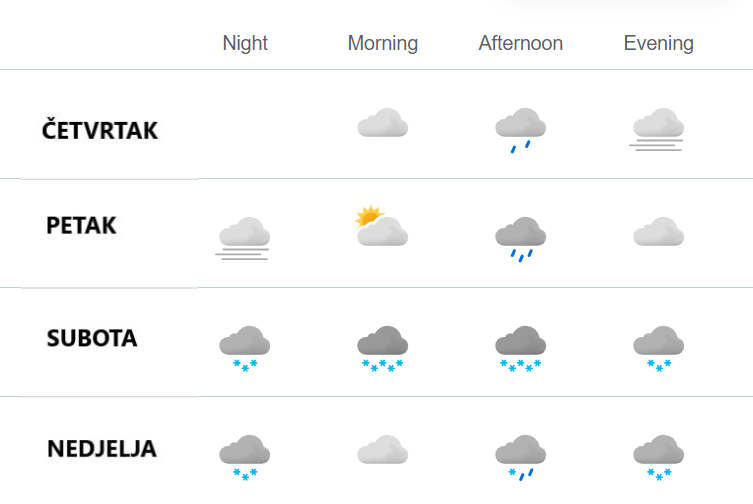Click the Četvrtak evening fog icon
Viewport: 753px width, 504px height.
[657, 130]
